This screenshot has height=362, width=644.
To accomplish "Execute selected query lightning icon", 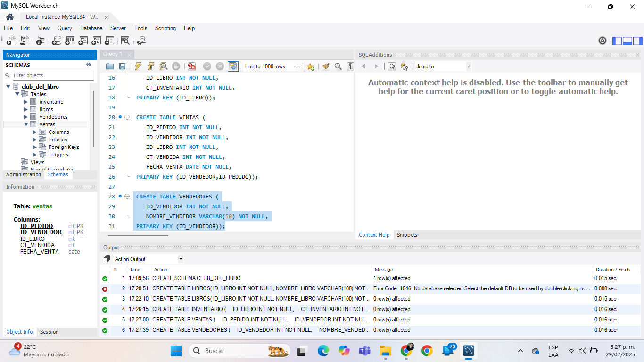I will (x=138, y=66).
